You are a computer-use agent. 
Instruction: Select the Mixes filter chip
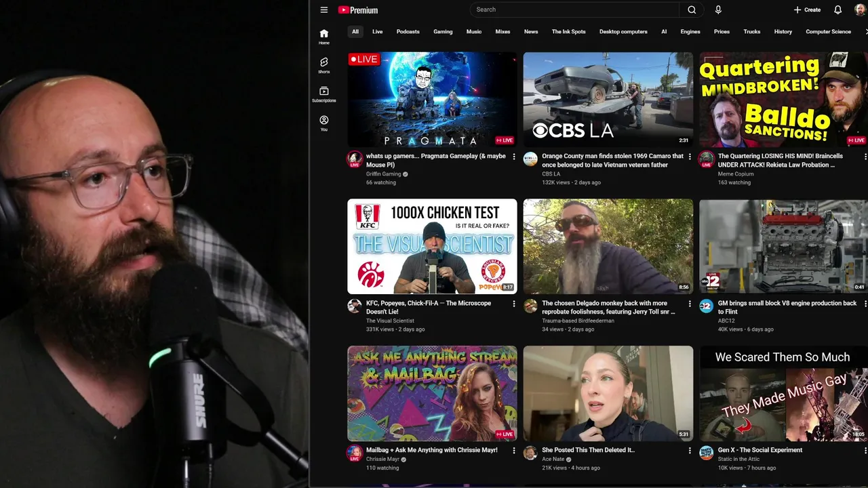point(502,32)
